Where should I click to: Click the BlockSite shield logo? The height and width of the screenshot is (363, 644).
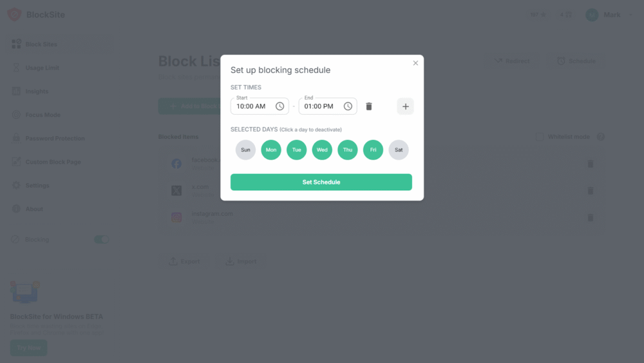[x=14, y=14]
